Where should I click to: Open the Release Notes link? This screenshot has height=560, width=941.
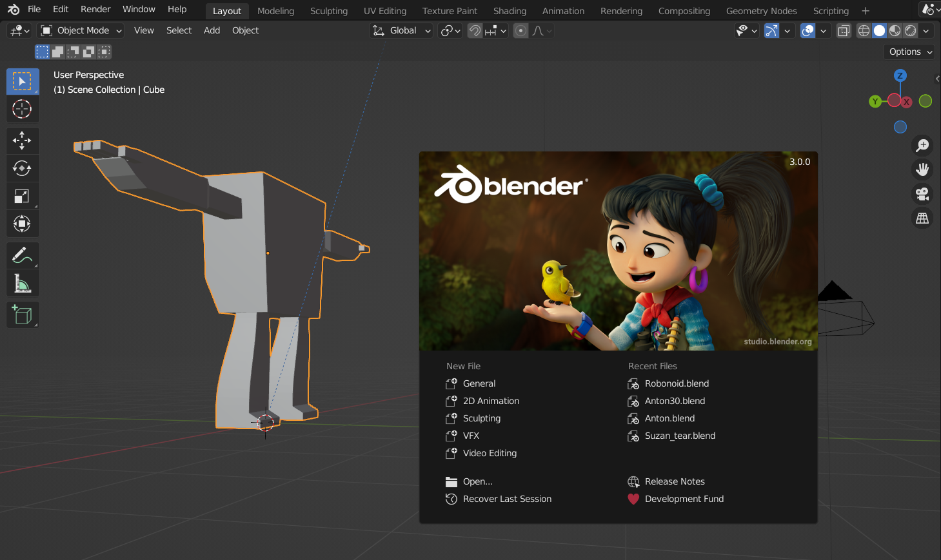click(666, 481)
